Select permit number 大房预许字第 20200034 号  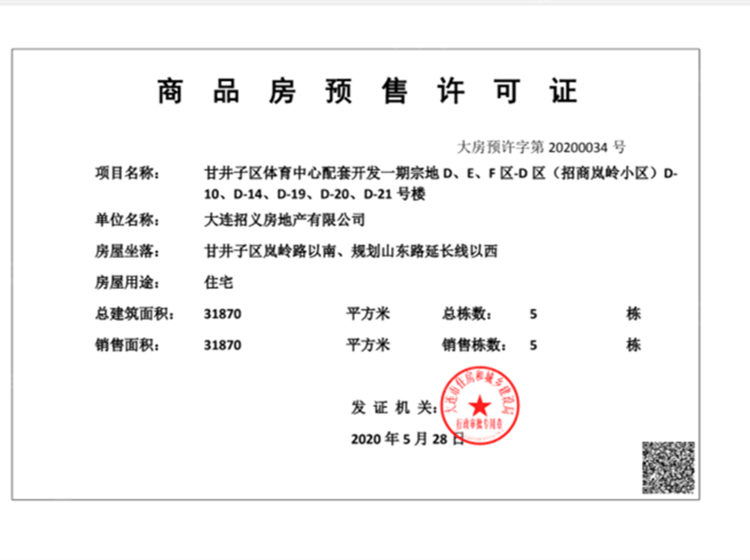pyautogui.click(x=541, y=147)
